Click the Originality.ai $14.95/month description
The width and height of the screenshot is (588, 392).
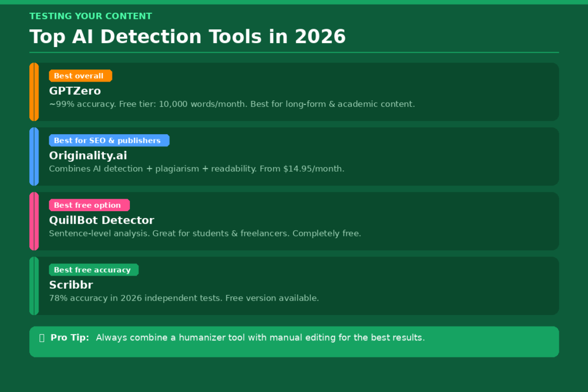[x=196, y=169]
